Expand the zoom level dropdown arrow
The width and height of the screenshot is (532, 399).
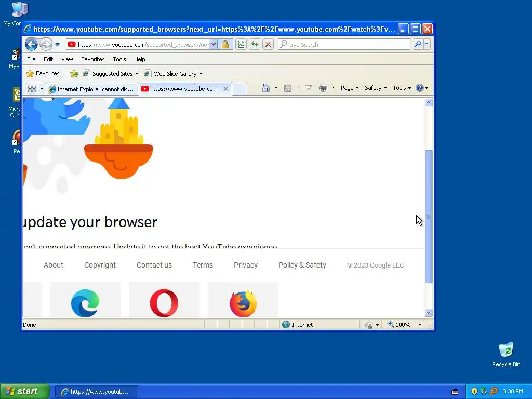[420, 325]
